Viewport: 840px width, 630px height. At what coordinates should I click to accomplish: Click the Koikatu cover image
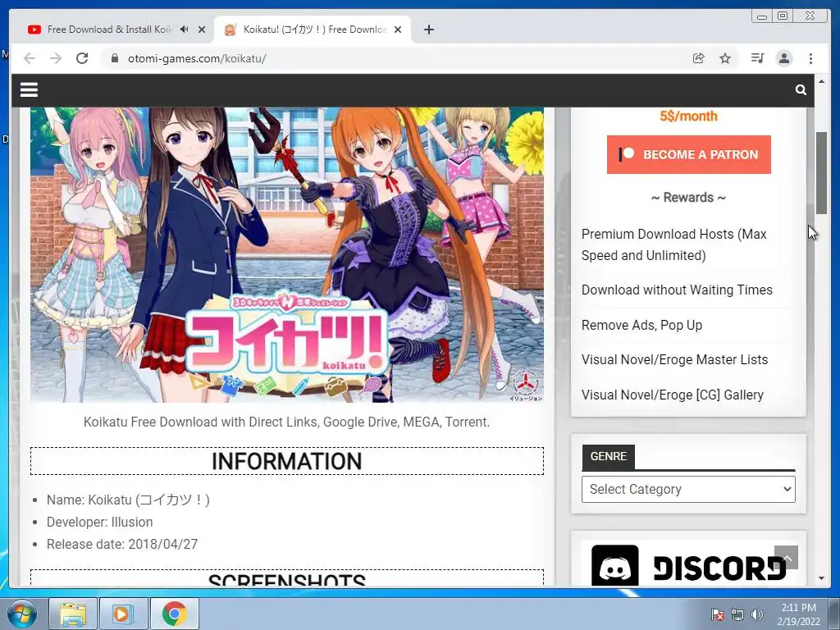pyautogui.click(x=286, y=255)
